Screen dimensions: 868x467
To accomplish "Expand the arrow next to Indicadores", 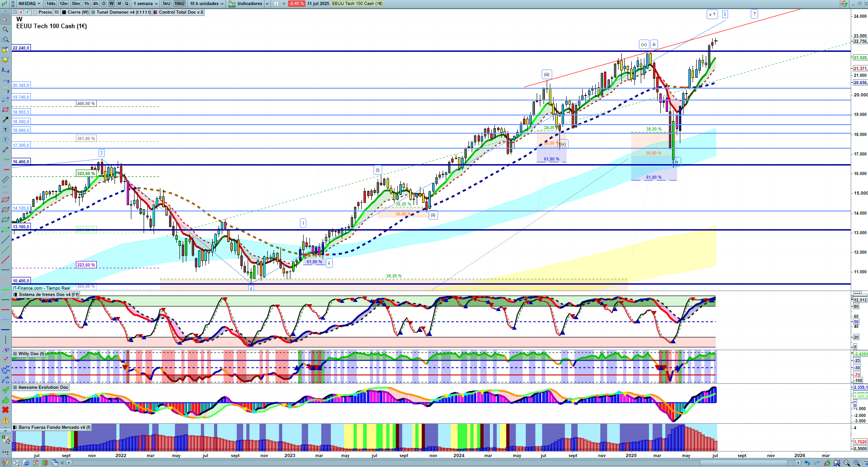I will click(x=267, y=4).
